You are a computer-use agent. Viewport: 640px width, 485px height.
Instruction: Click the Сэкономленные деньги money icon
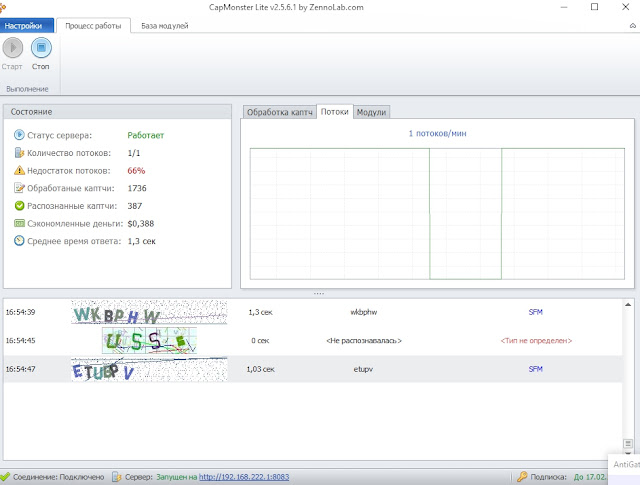[19, 223]
